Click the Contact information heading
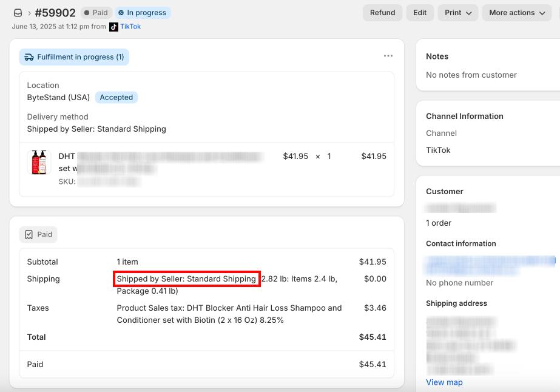This screenshot has height=392, width=560. tap(461, 244)
